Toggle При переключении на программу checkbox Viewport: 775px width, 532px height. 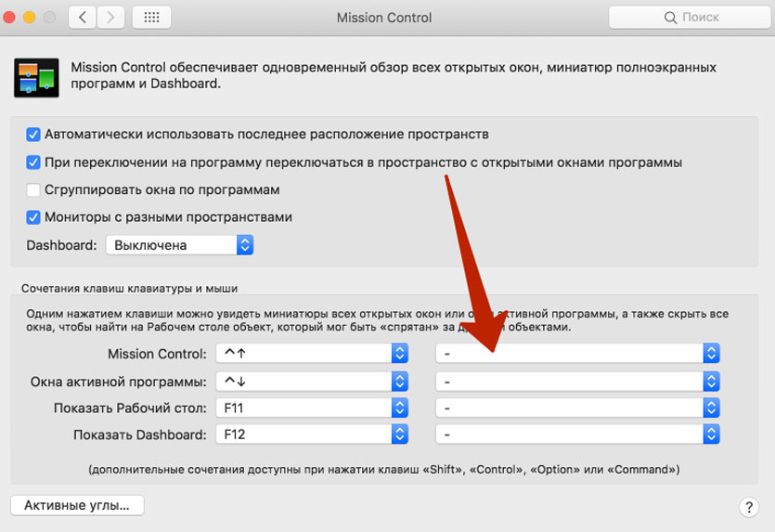(33, 162)
